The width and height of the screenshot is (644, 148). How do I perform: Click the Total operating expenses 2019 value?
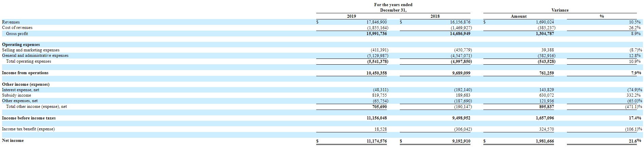pyautogui.click(x=377, y=62)
